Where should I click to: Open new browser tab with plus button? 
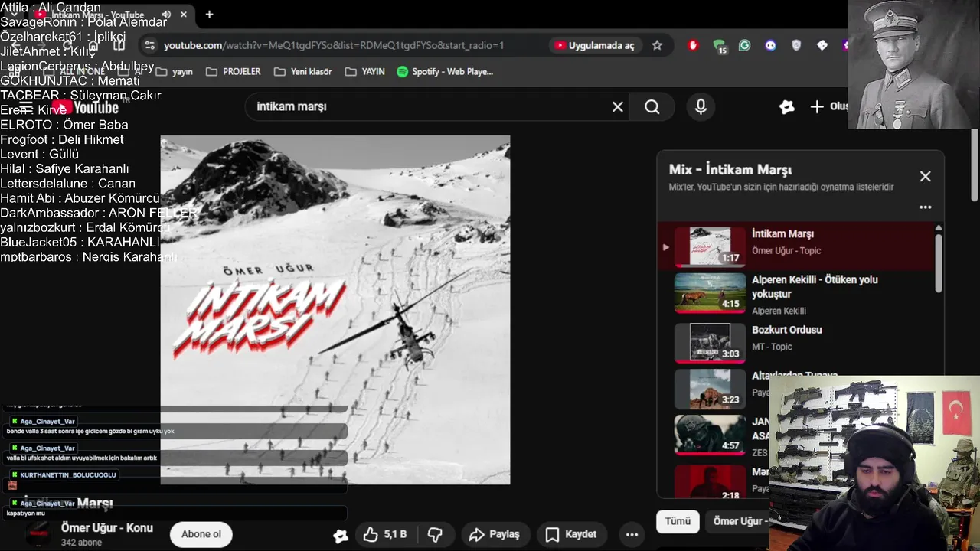click(x=209, y=14)
